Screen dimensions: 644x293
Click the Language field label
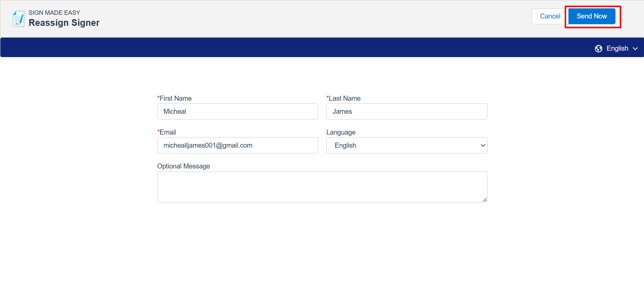tap(341, 132)
